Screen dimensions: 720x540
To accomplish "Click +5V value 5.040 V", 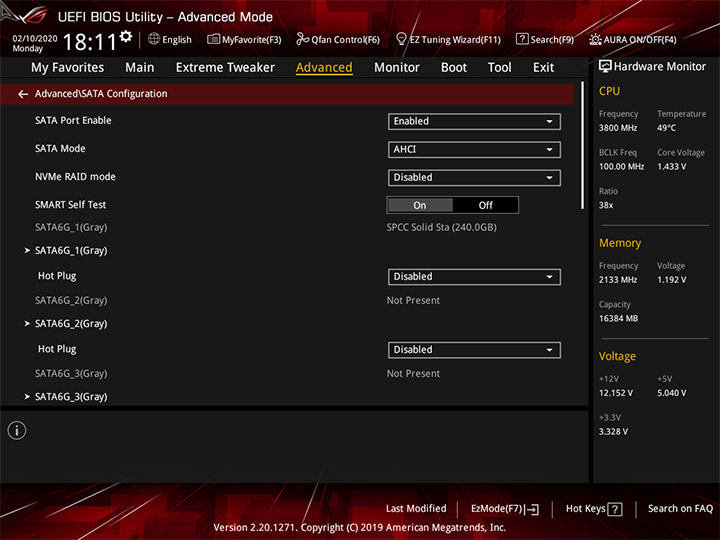I will tap(671, 393).
